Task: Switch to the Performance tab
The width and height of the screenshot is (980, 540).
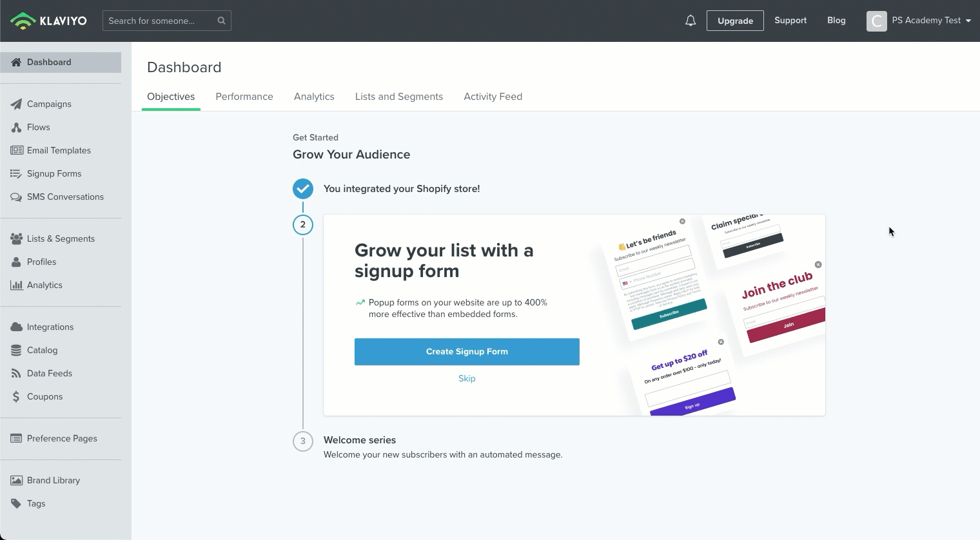Action: point(244,97)
